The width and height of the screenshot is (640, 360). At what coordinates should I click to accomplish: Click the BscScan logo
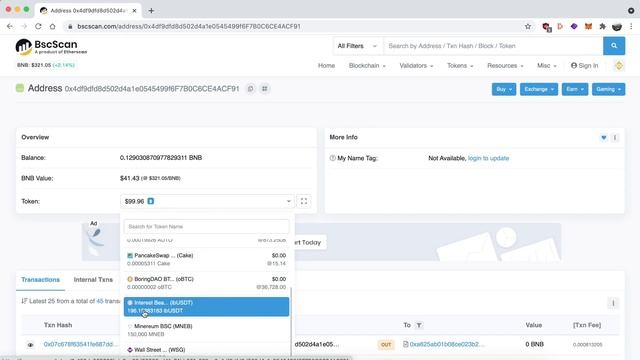tap(51, 47)
